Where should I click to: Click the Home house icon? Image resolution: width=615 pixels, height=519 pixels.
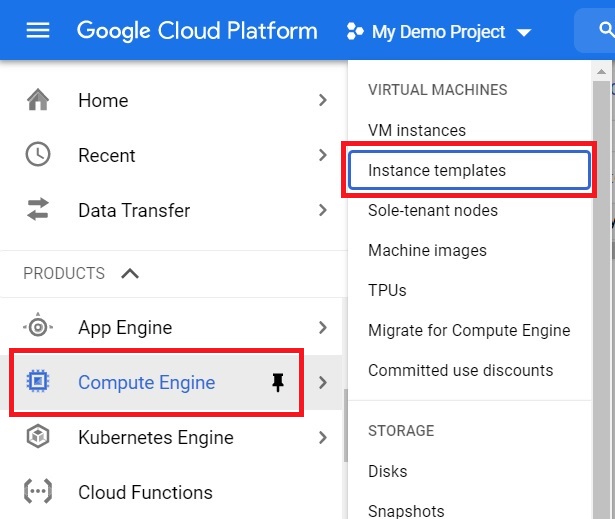[38, 100]
